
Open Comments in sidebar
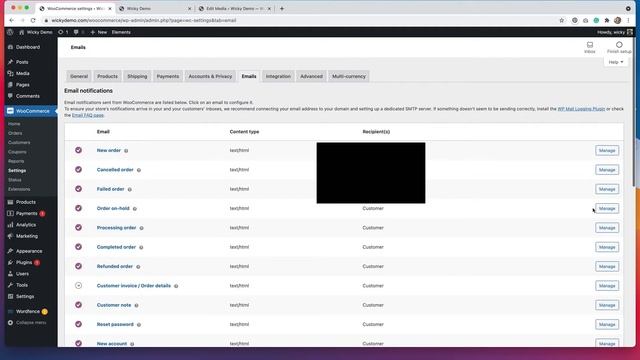(28, 96)
